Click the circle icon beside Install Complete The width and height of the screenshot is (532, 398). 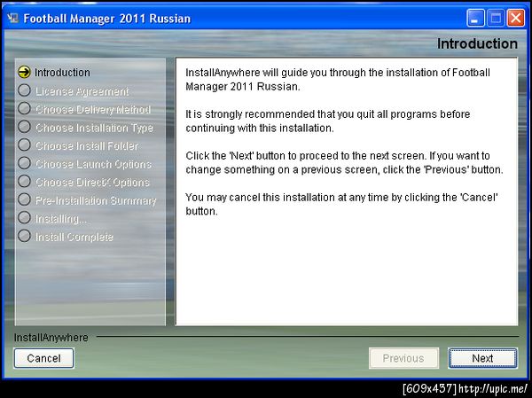tap(24, 236)
